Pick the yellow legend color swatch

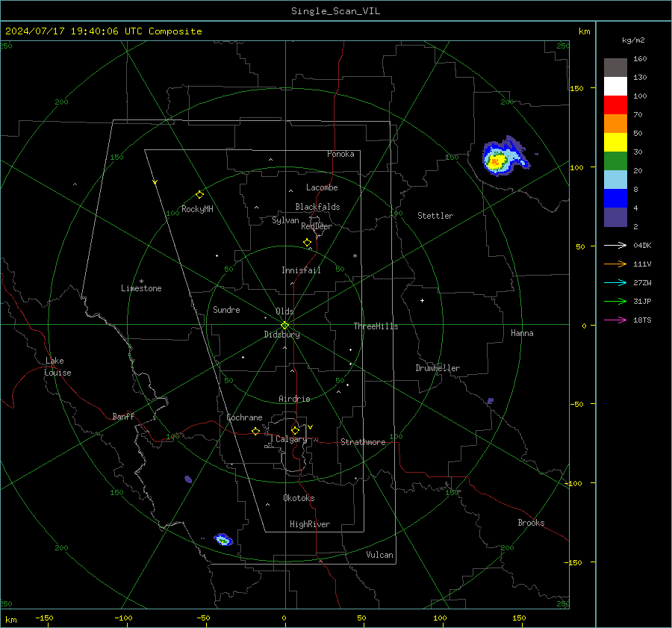click(x=615, y=143)
